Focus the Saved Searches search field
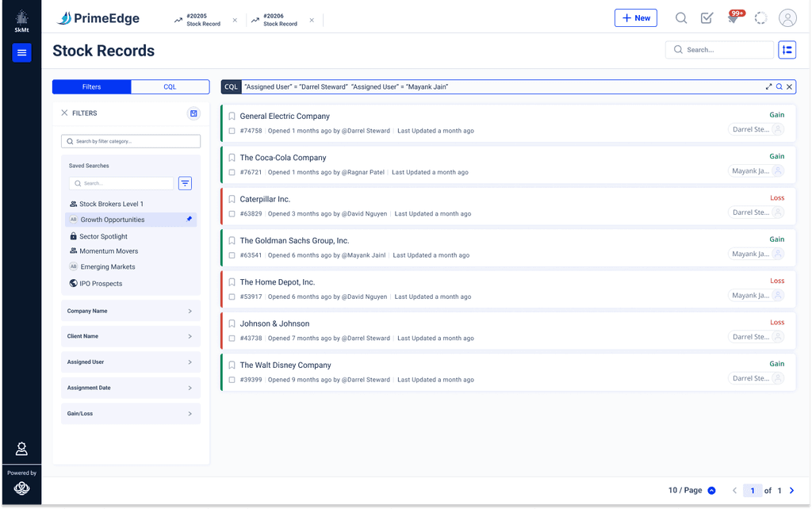This screenshot has width=812, height=509. pos(121,183)
